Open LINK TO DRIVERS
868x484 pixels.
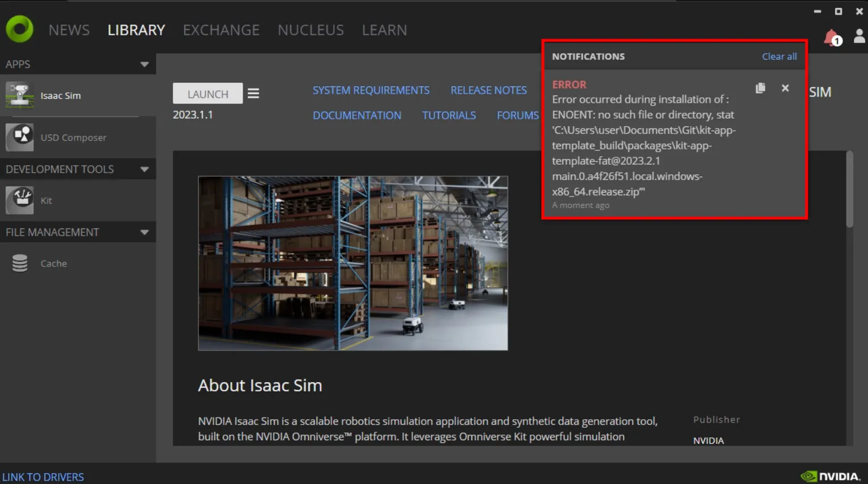pyautogui.click(x=43, y=477)
